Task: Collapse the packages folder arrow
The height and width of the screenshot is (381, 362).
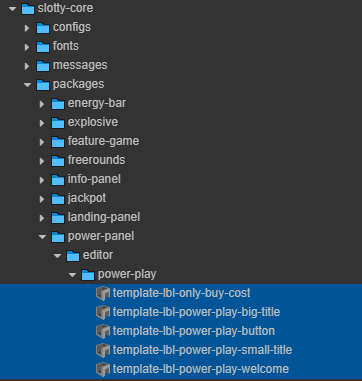Action: click(28, 85)
